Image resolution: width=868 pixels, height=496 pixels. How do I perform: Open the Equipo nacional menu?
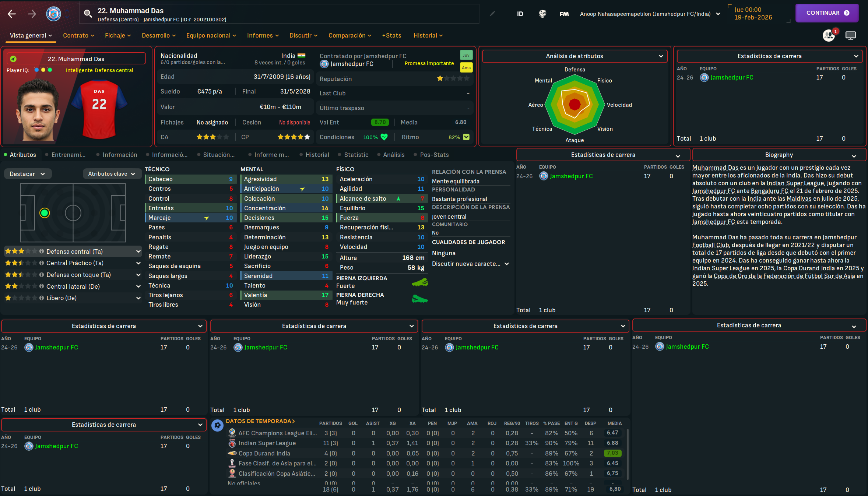point(211,35)
